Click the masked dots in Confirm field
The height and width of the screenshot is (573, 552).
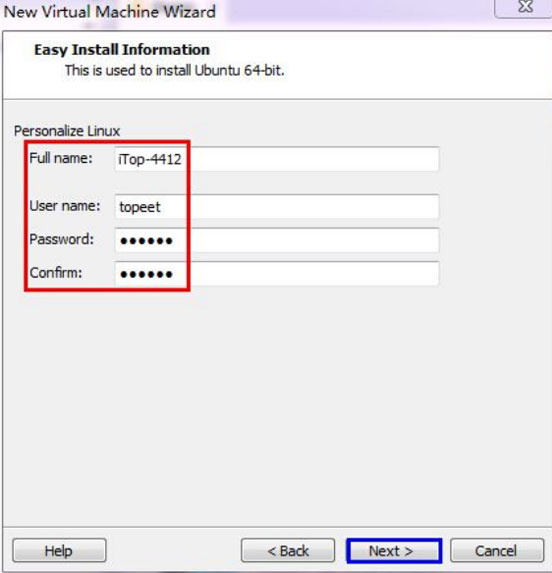point(146,274)
